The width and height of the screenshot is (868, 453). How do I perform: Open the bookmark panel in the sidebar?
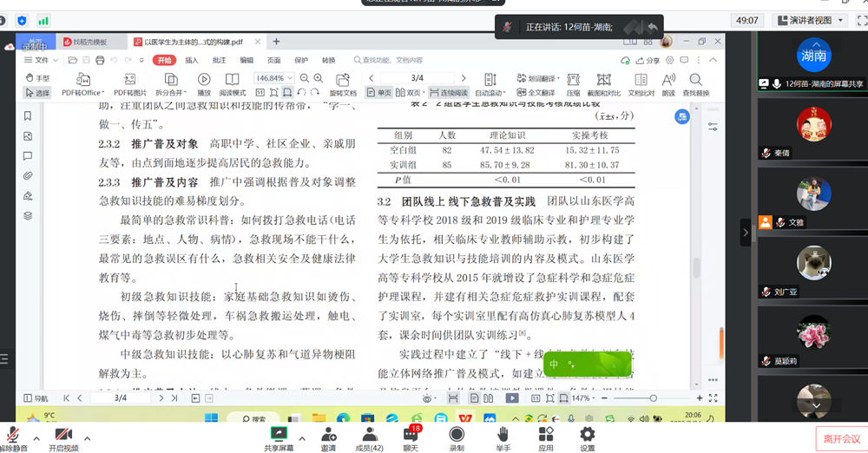point(28,116)
